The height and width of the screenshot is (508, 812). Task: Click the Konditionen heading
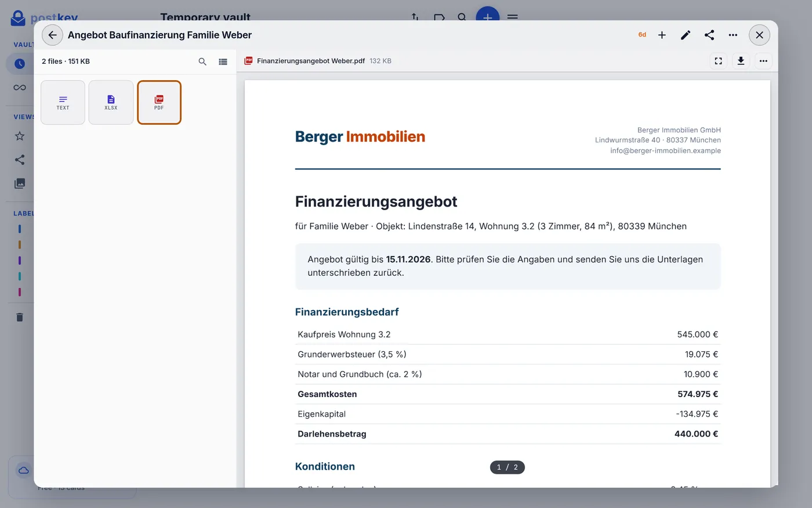click(325, 466)
